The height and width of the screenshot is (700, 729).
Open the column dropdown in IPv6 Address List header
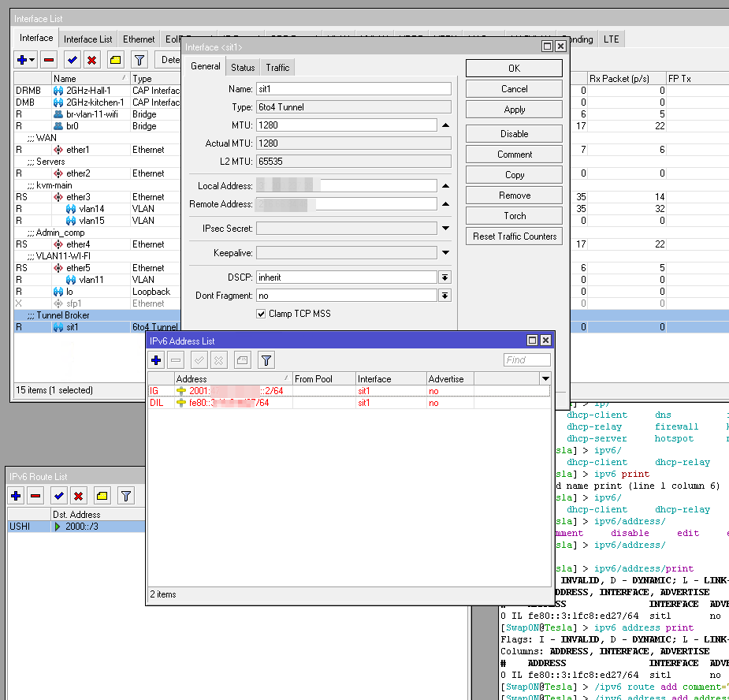(545, 379)
